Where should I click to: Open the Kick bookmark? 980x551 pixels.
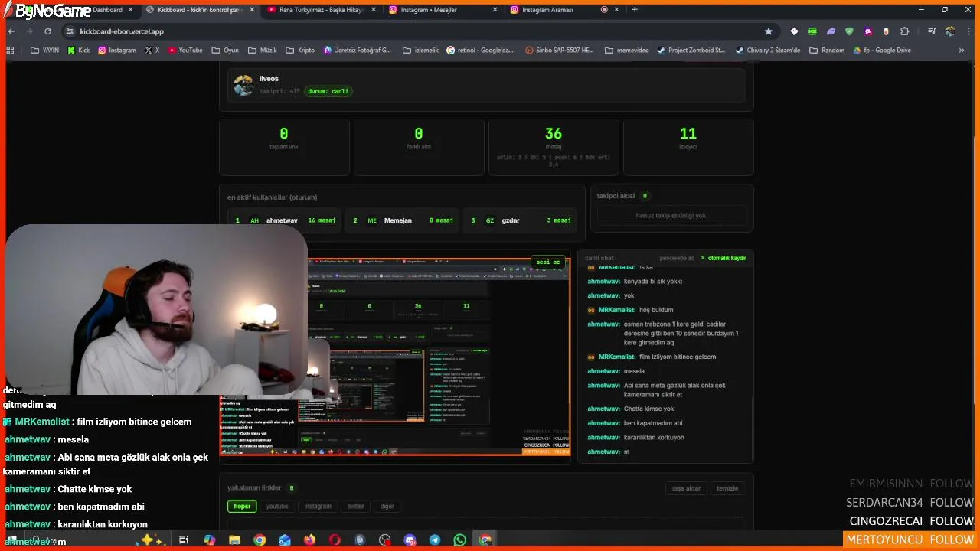click(79, 51)
